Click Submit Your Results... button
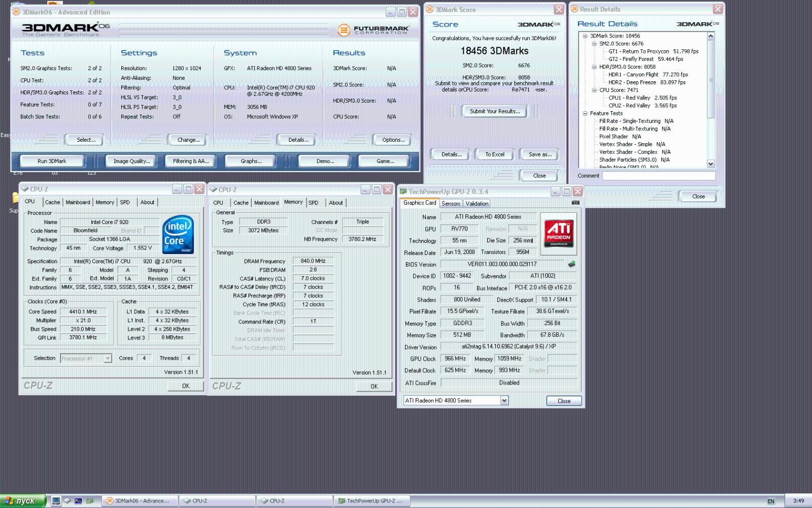This screenshot has height=508, width=812. [x=495, y=111]
